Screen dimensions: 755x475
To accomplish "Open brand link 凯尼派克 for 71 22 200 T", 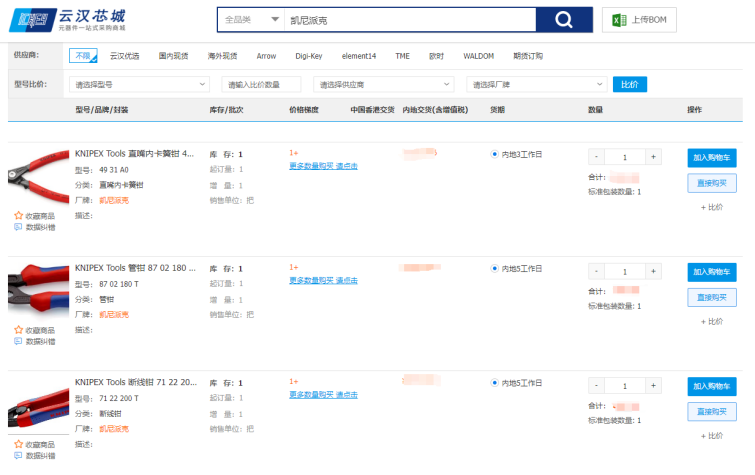I will (x=114, y=429).
